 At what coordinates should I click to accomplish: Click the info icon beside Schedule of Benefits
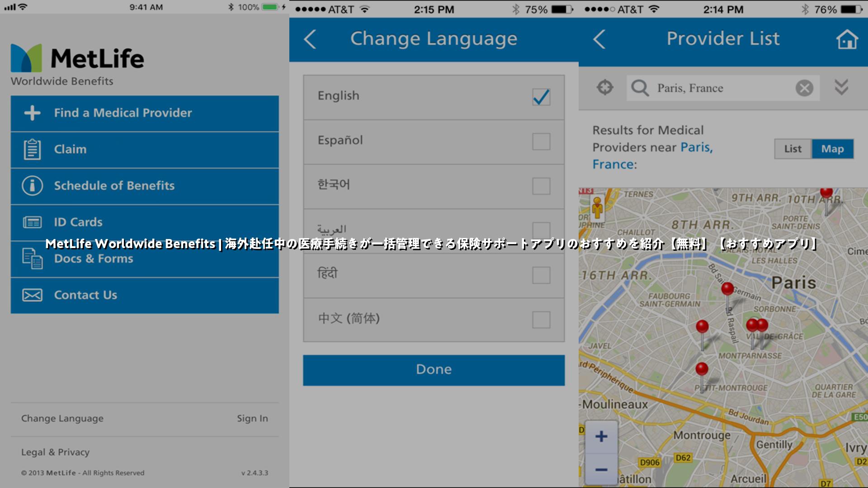[x=32, y=186]
